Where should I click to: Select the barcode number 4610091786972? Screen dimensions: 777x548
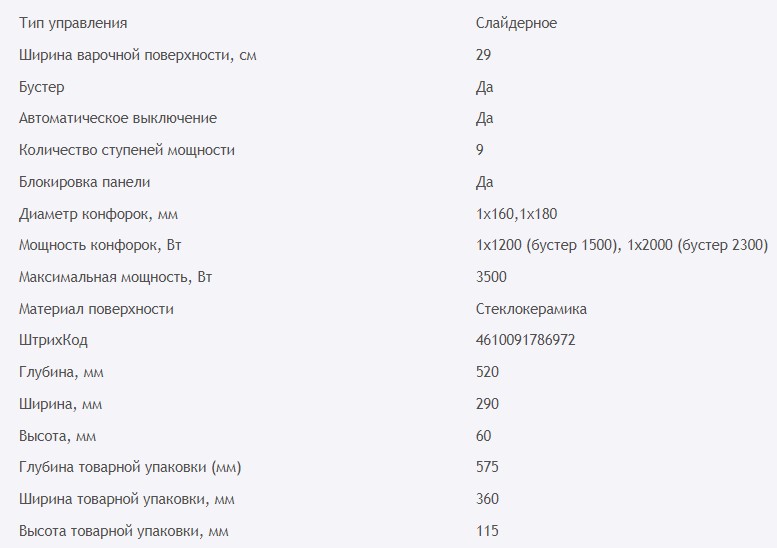click(x=526, y=341)
